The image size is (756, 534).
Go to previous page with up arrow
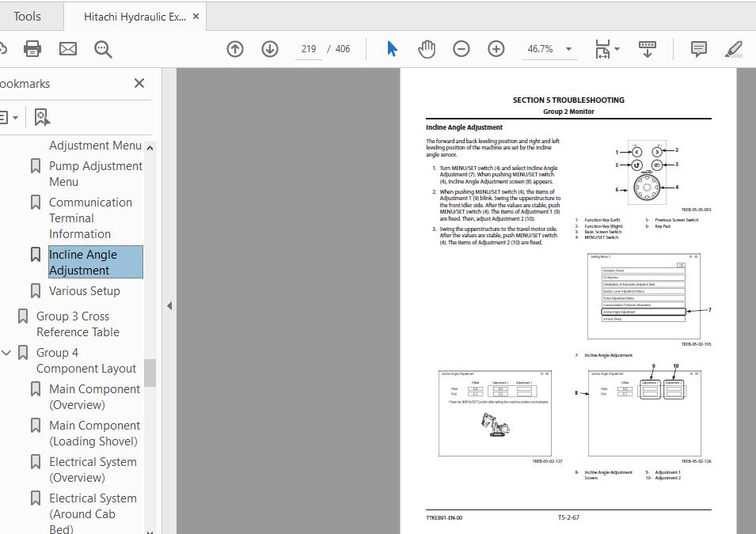click(235, 49)
